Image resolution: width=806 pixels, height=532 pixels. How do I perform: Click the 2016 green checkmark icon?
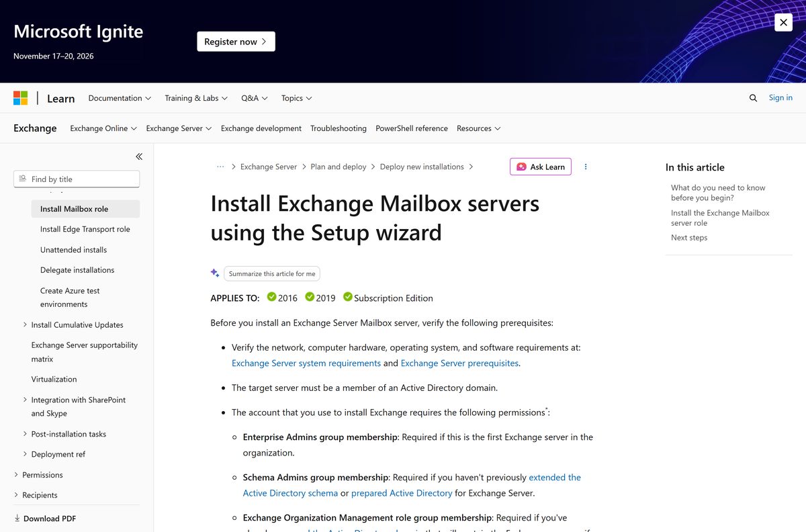tap(272, 297)
